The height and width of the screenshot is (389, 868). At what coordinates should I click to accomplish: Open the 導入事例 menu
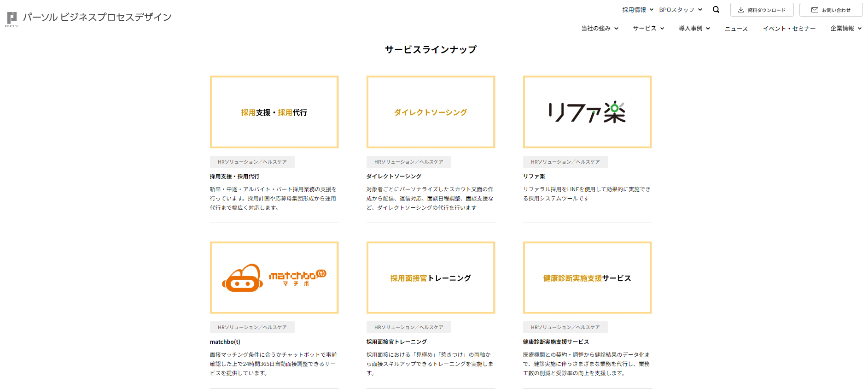[694, 29]
